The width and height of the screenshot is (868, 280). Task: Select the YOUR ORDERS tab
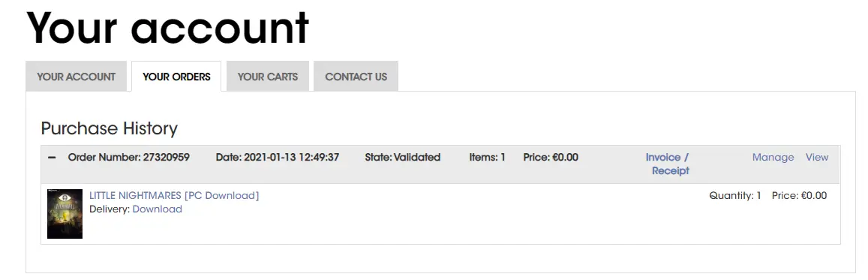tap(176, 77)
